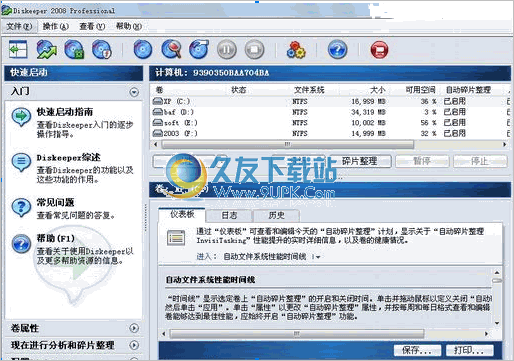Open the 常见问题 question bubble icon

21,207
